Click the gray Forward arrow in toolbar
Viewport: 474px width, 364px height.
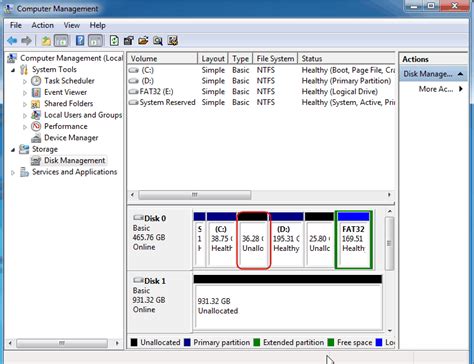click(27, 41)
